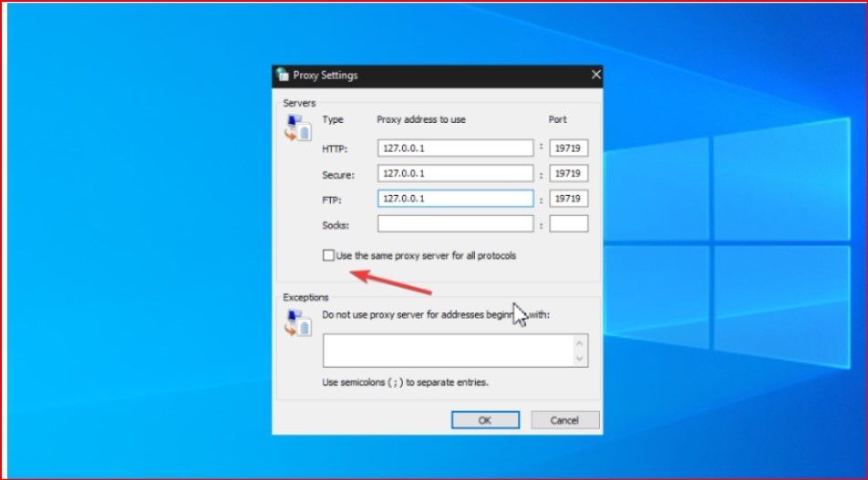Click 'Proxy address to use' column header
This screenshot has width=868, height=480.
click(421, 119)
